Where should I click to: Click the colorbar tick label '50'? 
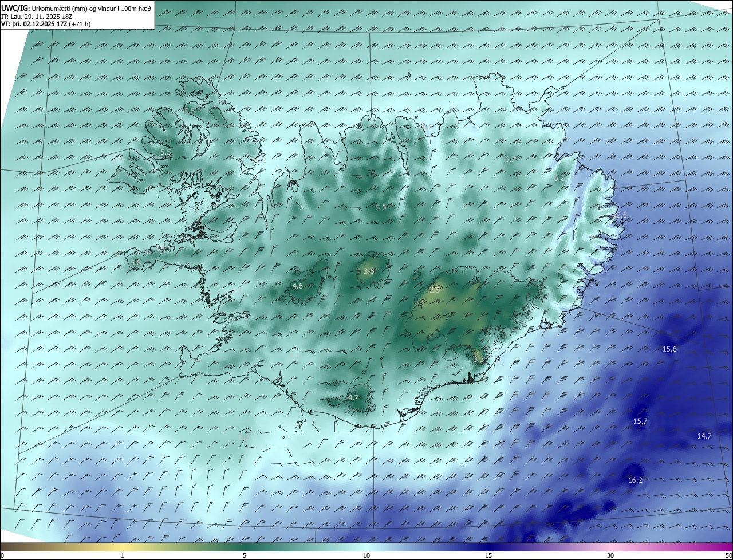tap(728, 555)
